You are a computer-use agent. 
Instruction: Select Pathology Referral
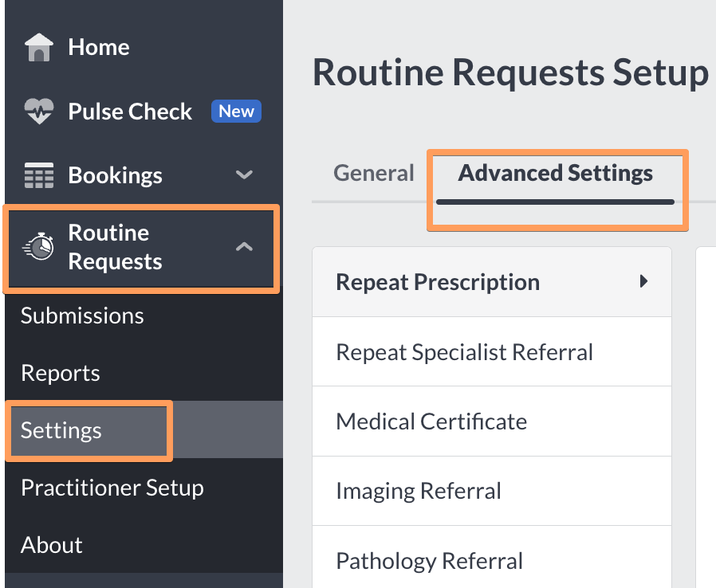(x=429, y=560)
